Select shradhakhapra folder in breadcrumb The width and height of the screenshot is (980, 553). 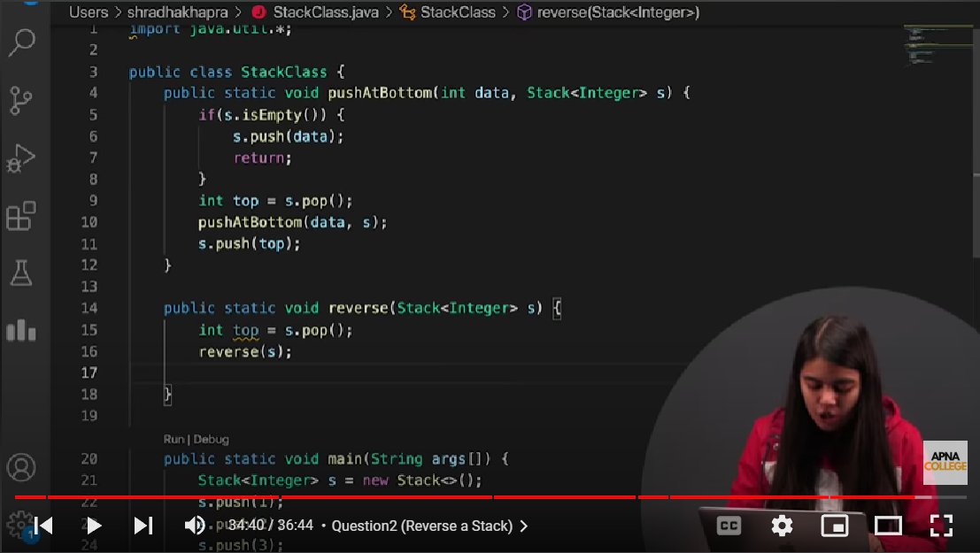[x=178, y=12]
